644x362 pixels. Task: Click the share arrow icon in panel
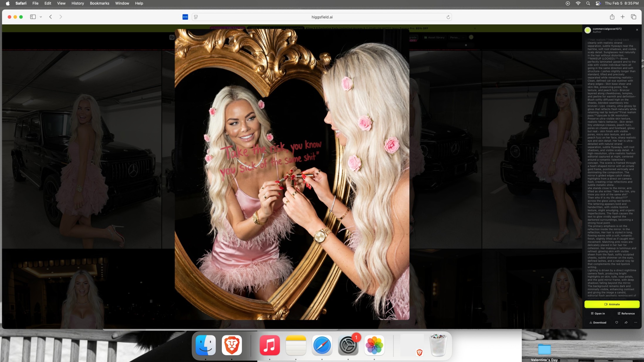[626, 322]
